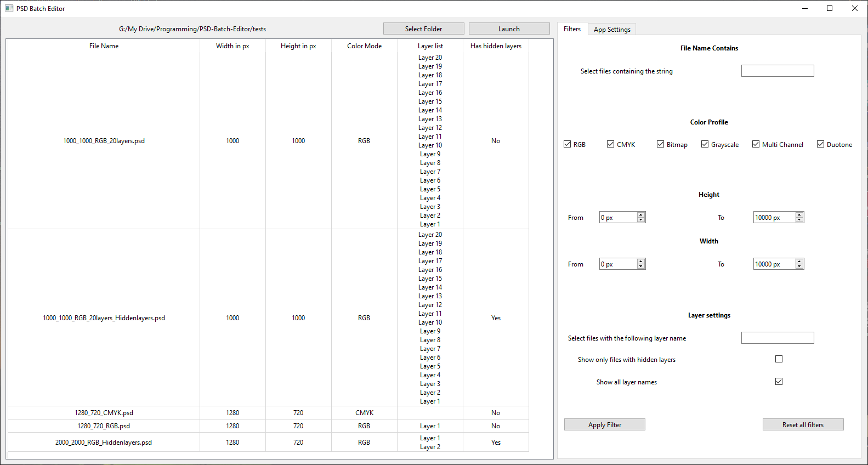Click Reset all filters button

click(x=803, y=424)
